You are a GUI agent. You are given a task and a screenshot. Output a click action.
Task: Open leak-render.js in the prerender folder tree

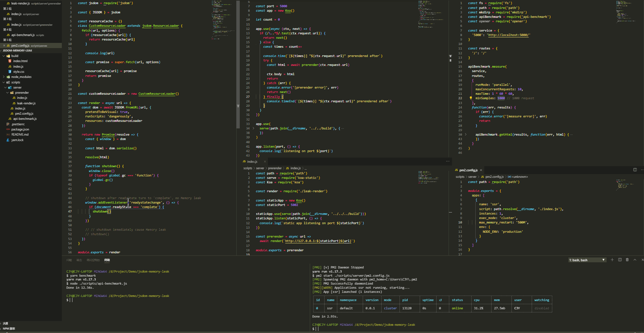tap(26, 103)
